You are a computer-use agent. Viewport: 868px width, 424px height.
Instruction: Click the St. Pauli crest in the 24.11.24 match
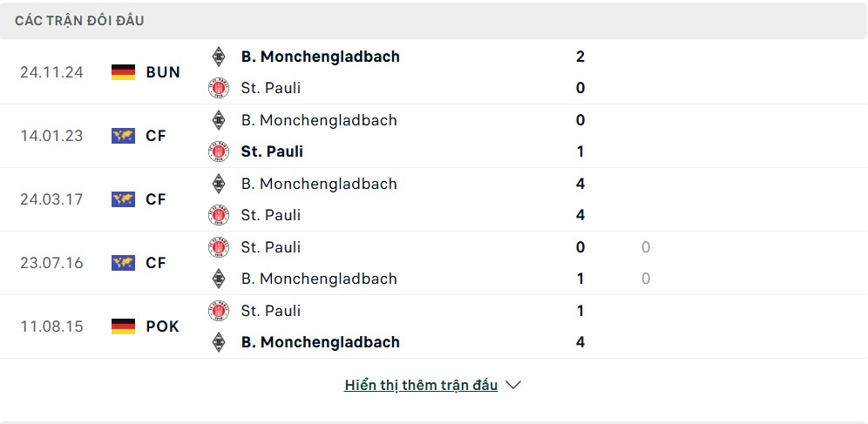(219, 89)
